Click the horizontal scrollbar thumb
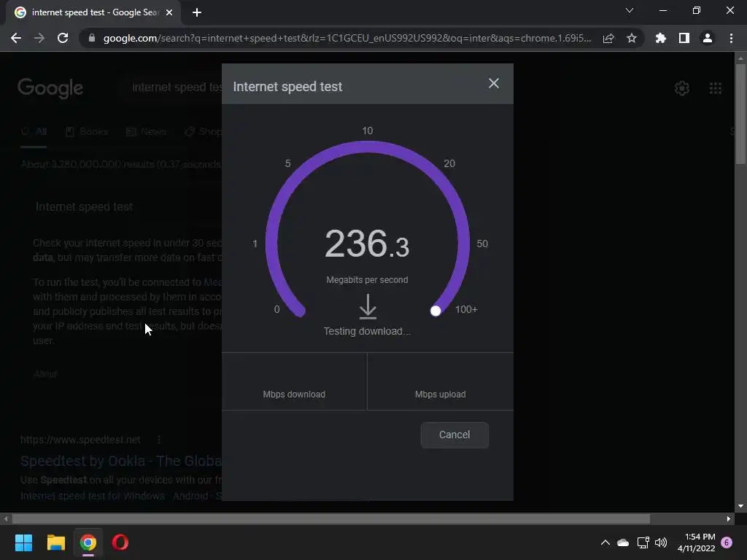The height and width of the screenshot is (560, 747). click(331, 518)
